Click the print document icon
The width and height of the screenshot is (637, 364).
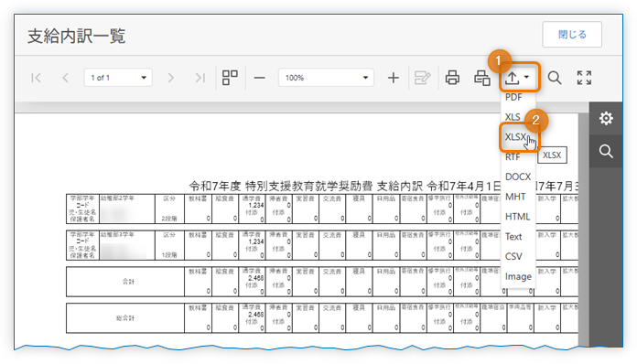(452, 78)
